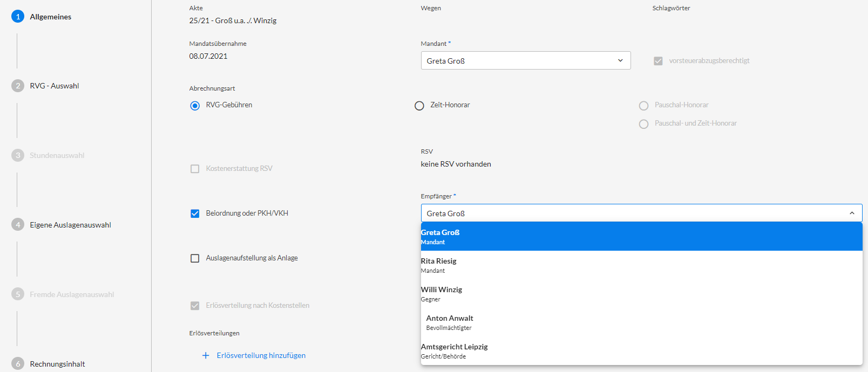Collapse the Empfänger dropdown via its chevron

pyautogui.click(x=852, y=213)
